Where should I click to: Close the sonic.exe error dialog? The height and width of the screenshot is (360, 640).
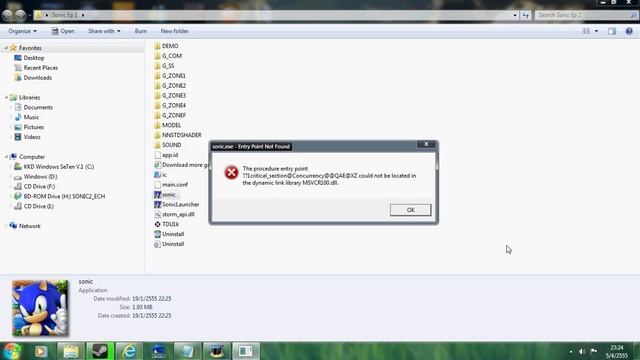coord(426,144)
